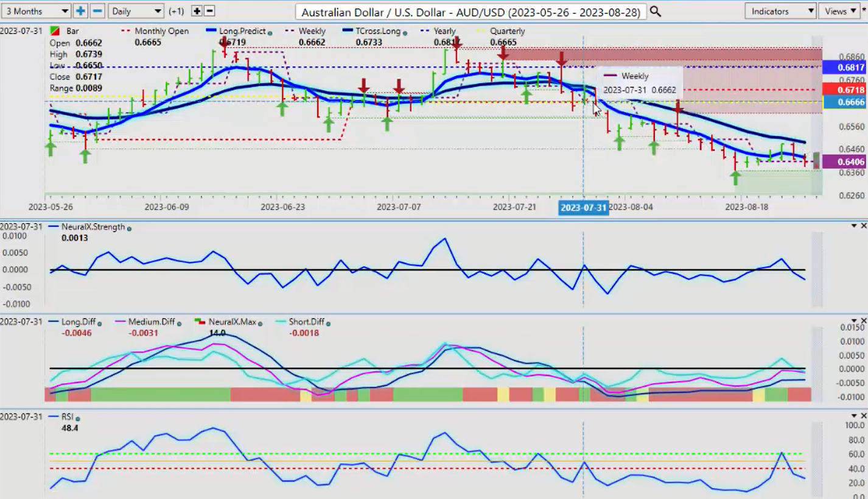The image size is (868, 499).
Task: Click the (+1) forecast offset label
Action: click(x=177, y=11)
